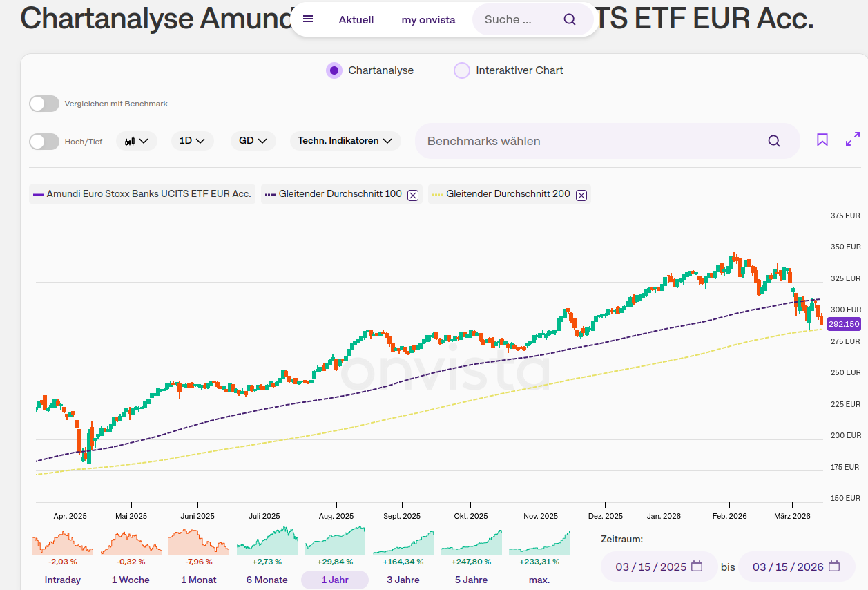Toggle the Hoch/Tief switch
Viewport: 868px width, 590px height.
[x=44, y=142]
